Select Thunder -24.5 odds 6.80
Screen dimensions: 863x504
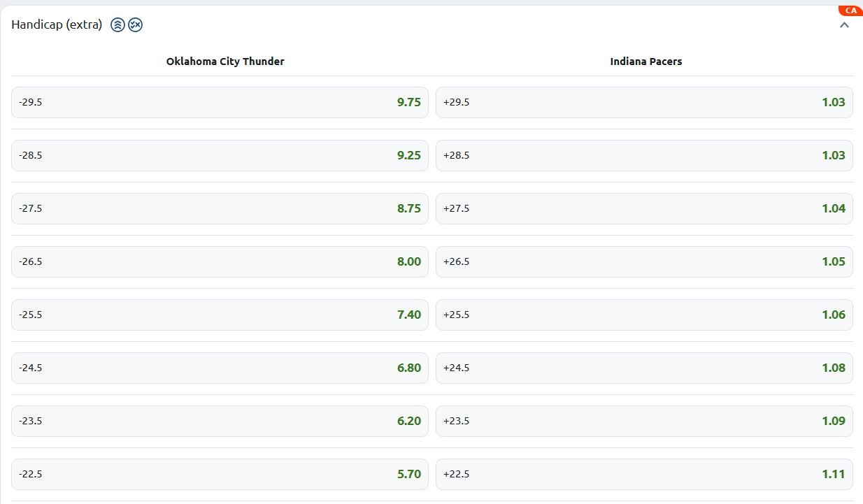click(220, 368)
